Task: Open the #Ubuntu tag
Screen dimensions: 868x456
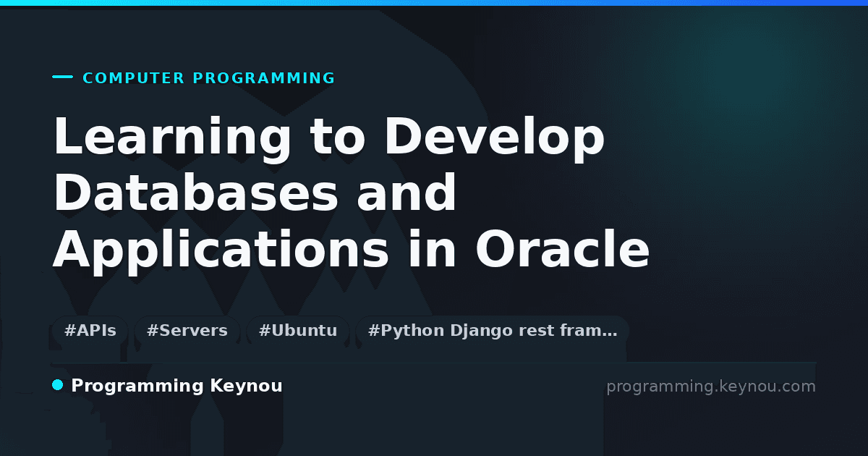Action: tap(298, 331)
